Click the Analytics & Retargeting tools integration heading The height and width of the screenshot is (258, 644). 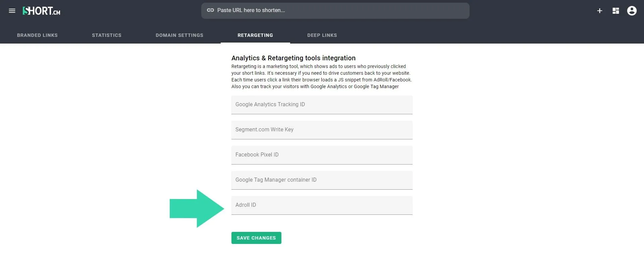(293, 58)
